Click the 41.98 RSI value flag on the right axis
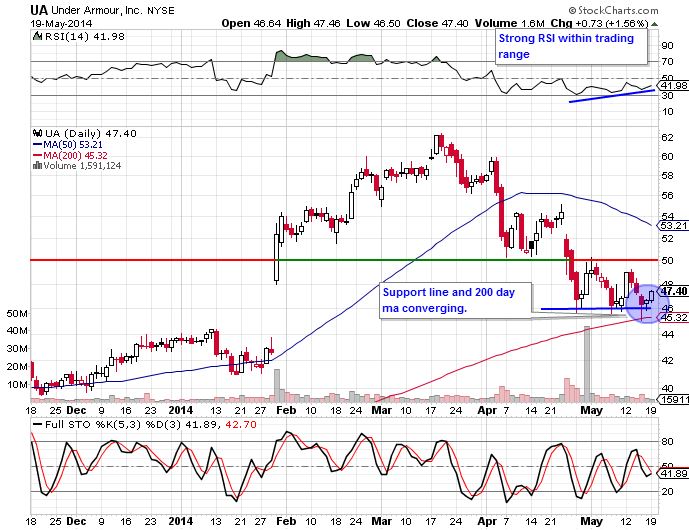 point(673,86)
